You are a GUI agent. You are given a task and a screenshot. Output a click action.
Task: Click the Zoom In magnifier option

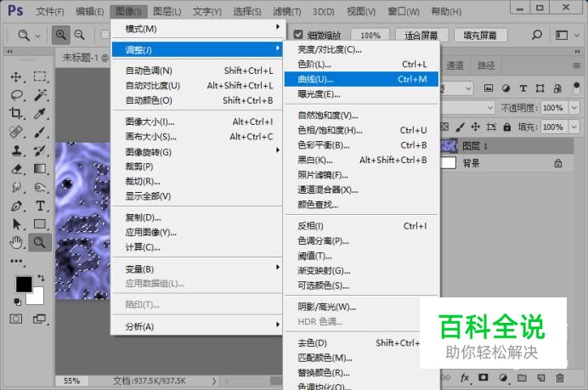pyautogui.click(x=60, y=35)
